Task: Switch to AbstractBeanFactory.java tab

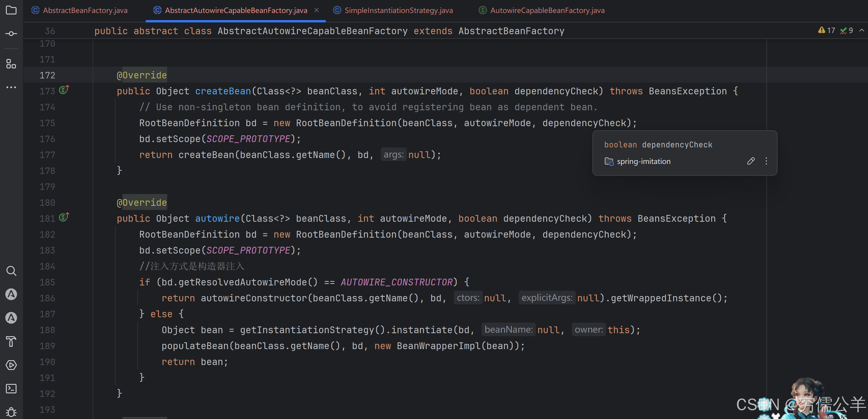Action: tap(85, 10)
